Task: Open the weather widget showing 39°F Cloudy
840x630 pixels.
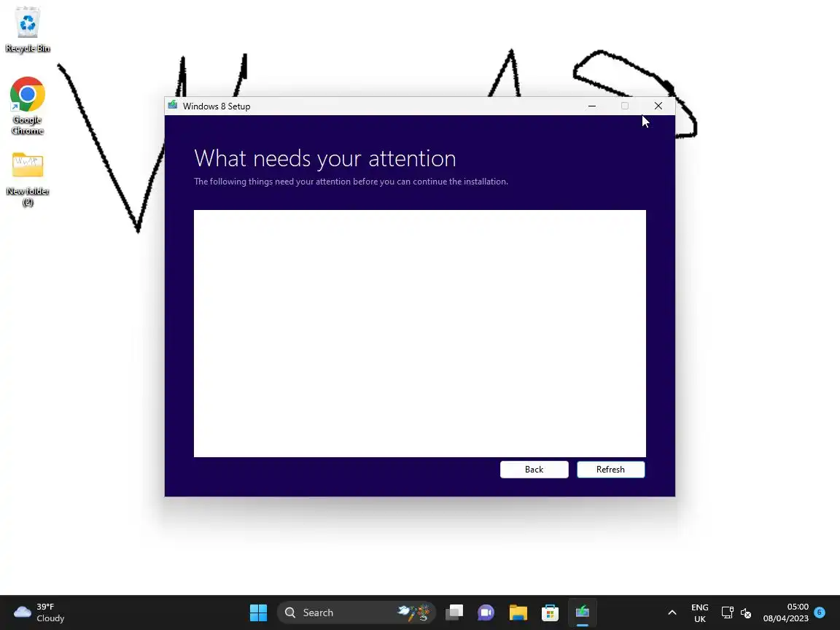Action: coord(39,612)
